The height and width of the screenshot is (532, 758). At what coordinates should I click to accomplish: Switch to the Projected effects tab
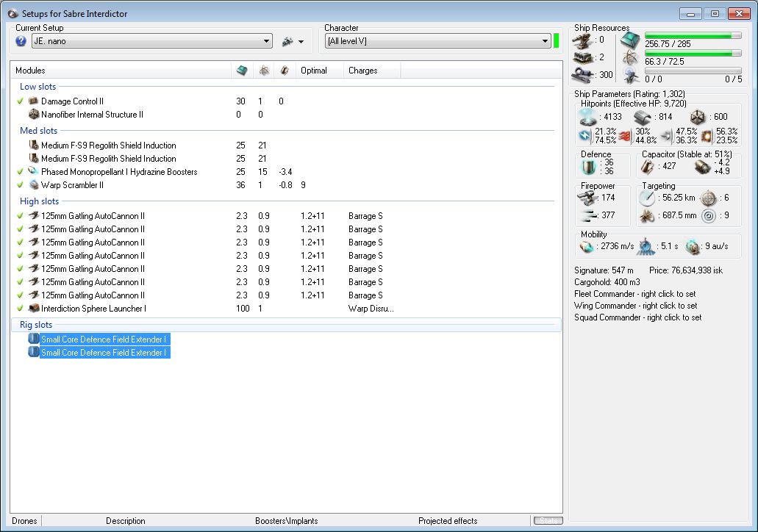pyautogui.click(x=448, y=521)
